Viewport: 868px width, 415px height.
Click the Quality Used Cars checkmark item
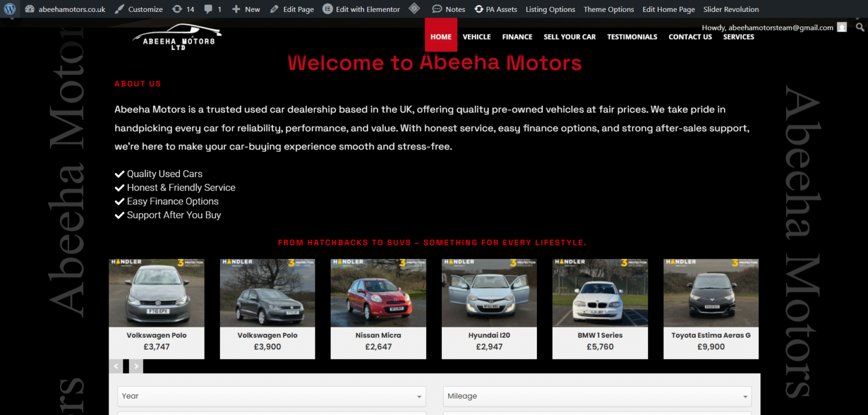[x=159, y=174]
